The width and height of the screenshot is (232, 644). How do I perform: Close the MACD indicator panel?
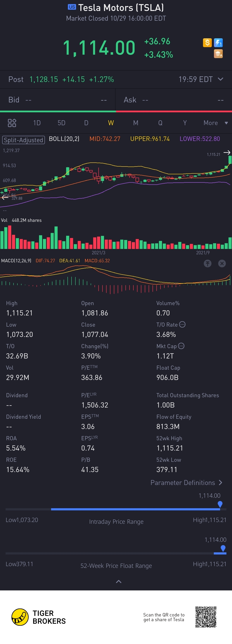[222, 263]
